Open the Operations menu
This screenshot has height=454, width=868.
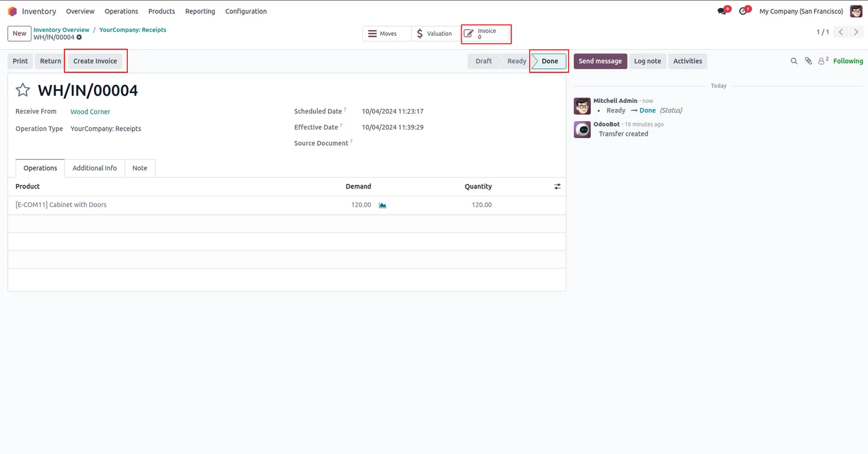point(121,11)
